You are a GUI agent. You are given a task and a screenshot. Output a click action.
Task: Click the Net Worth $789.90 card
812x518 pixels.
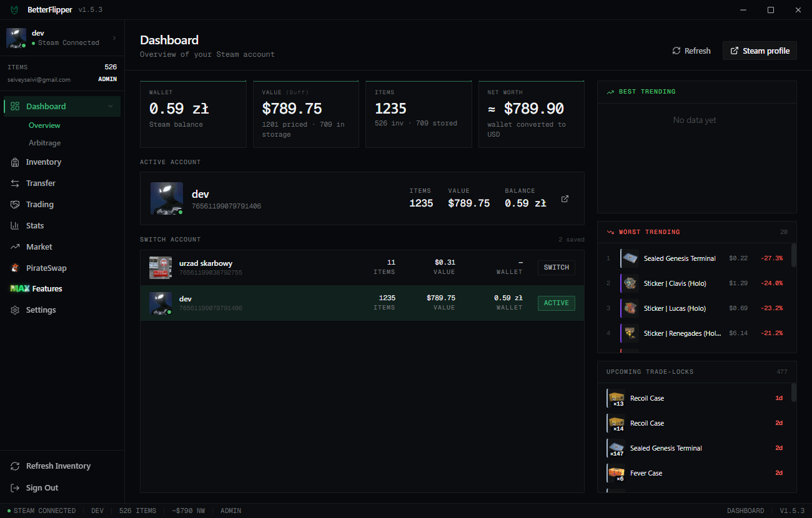[532, 114]
